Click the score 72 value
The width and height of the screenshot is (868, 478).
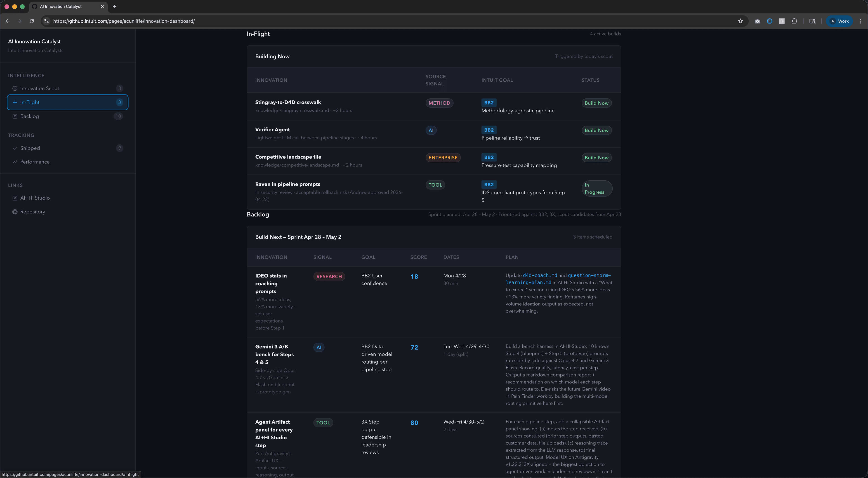coord(414,347)
